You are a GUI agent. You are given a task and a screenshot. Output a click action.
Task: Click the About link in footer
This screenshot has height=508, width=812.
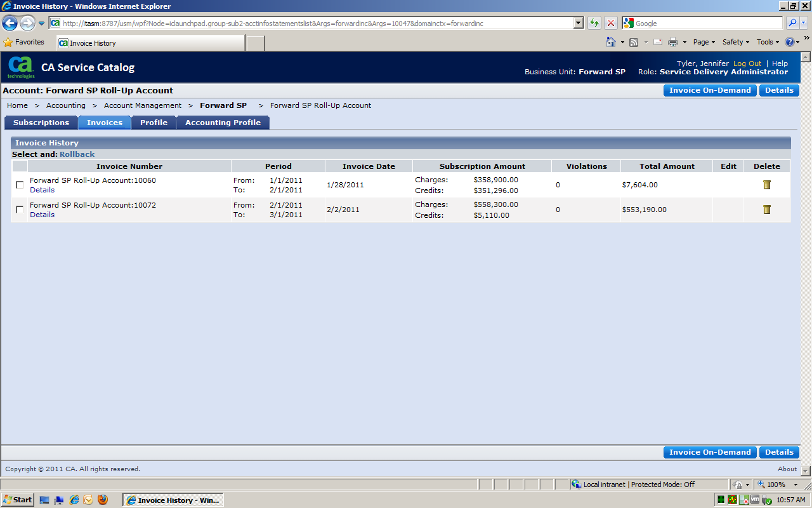click(787, 469)
